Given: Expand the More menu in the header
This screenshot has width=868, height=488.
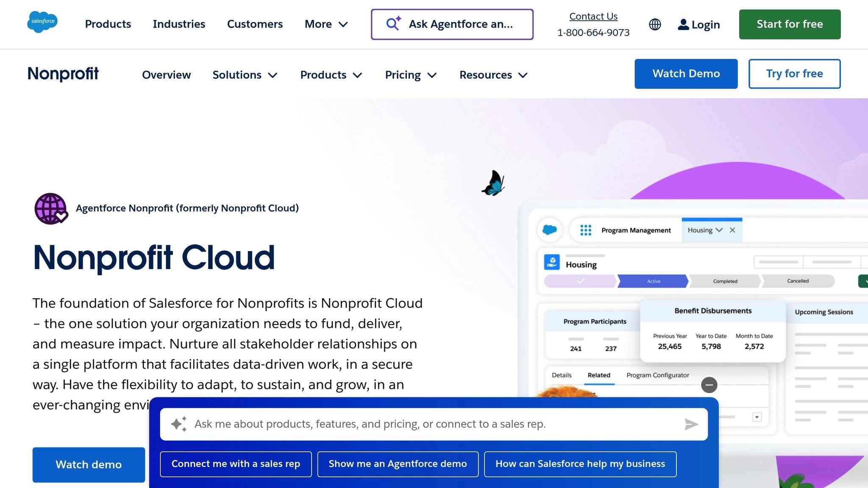Looking at the screenshot, I should 326,24.
